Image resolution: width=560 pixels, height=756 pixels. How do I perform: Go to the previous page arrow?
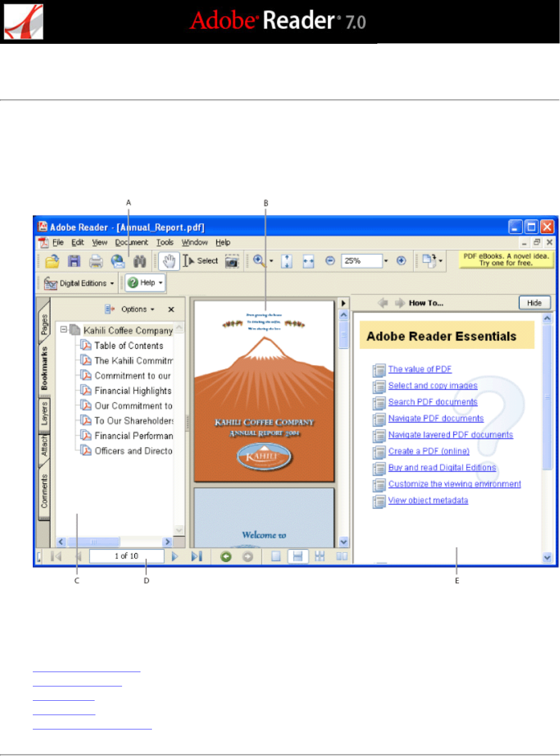pos(78,556)
